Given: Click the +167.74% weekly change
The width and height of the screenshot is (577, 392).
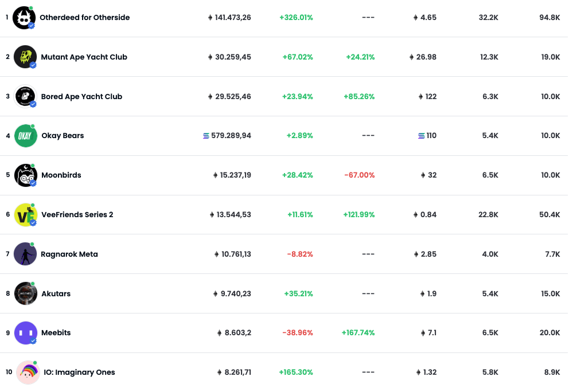Looking at the screenshot, I should coord(358,333).
